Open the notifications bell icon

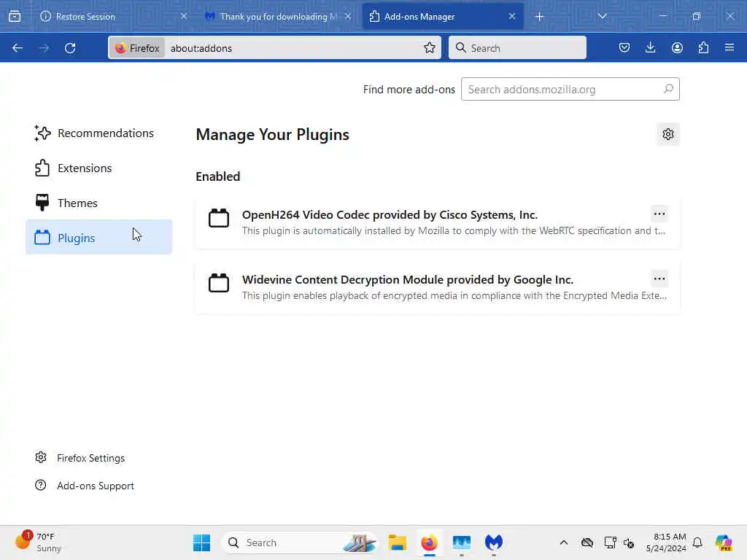[697, 542]
